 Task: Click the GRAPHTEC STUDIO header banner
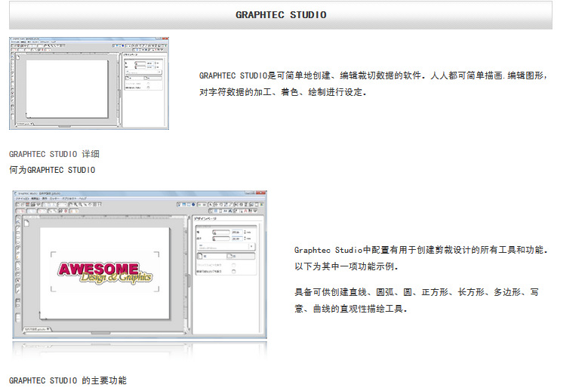(281, 15)
